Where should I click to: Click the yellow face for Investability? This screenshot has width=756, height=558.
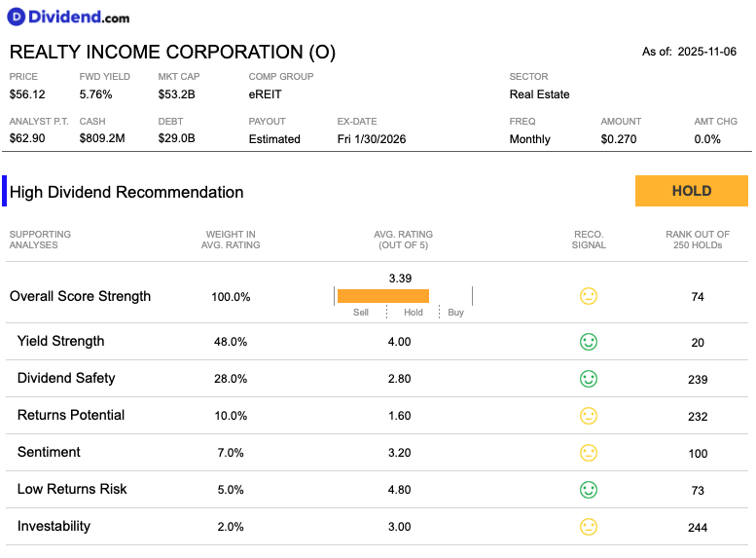coord(589,527)
